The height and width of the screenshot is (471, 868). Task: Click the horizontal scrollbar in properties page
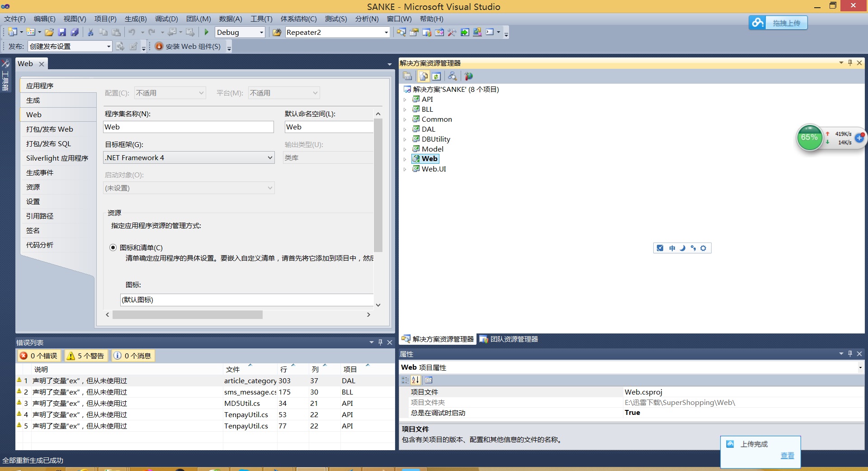[x=188, y=314]
